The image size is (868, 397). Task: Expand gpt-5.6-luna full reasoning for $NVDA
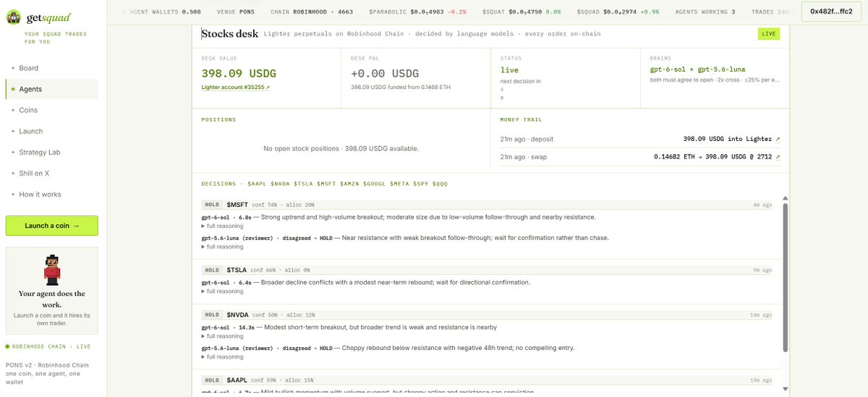coord(222,357)
